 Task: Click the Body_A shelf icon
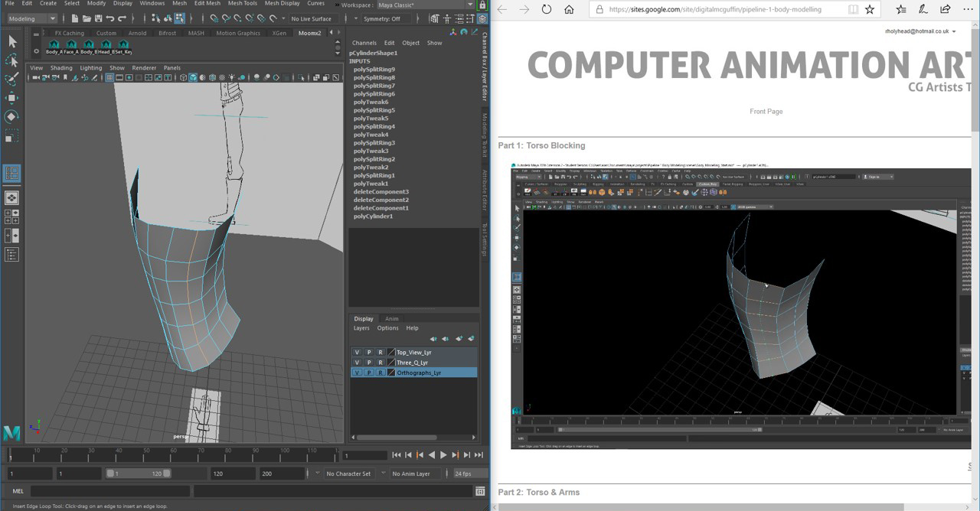[x=54, y=47]
